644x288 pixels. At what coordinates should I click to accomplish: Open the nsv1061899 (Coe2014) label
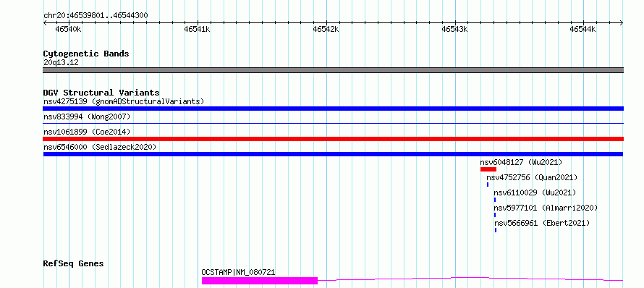(87, 132)
